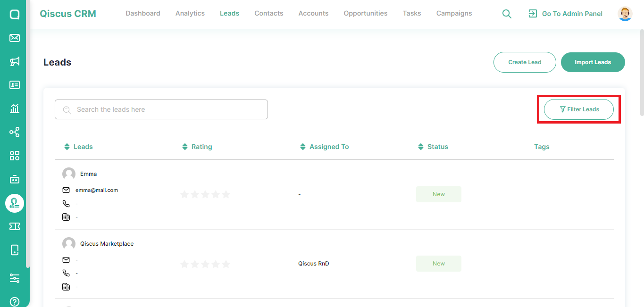Click the Import Leads button

click(593, 62)
